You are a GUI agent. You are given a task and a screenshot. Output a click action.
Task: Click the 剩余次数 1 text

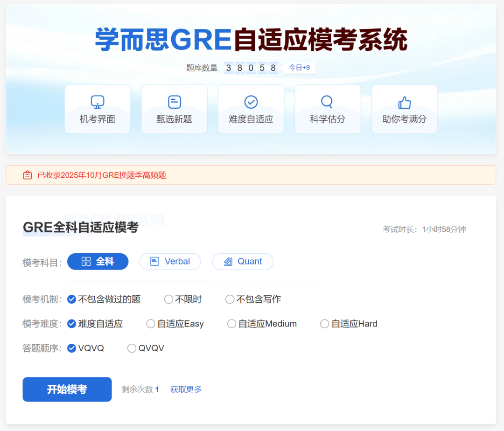click(x=140, y=389)
